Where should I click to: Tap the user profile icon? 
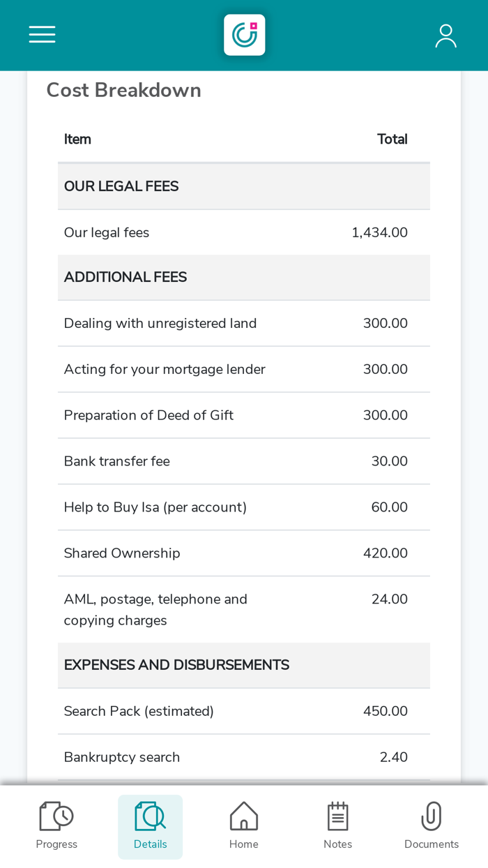[x=445, y=36]
